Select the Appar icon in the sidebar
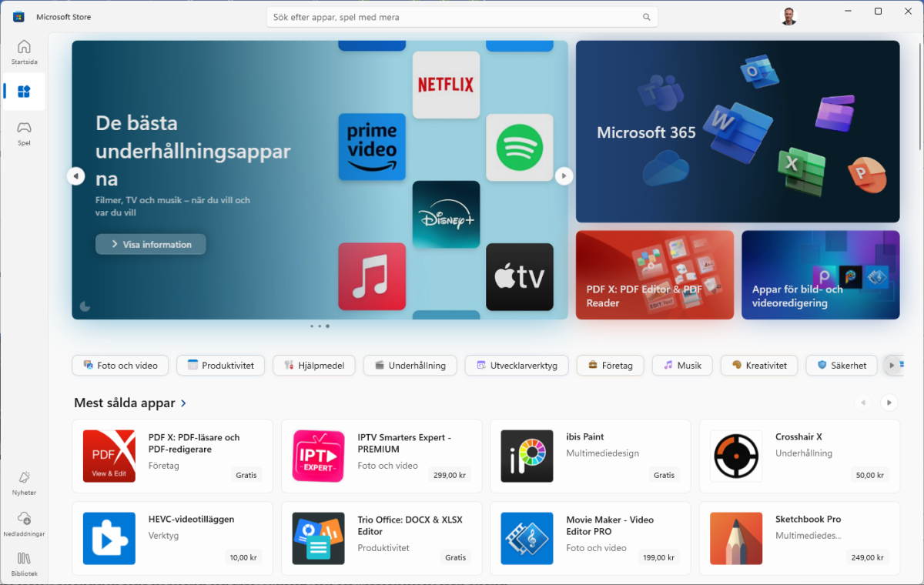Screen dimensions: 924x585 pyautogui.click(x=24, y=91)
